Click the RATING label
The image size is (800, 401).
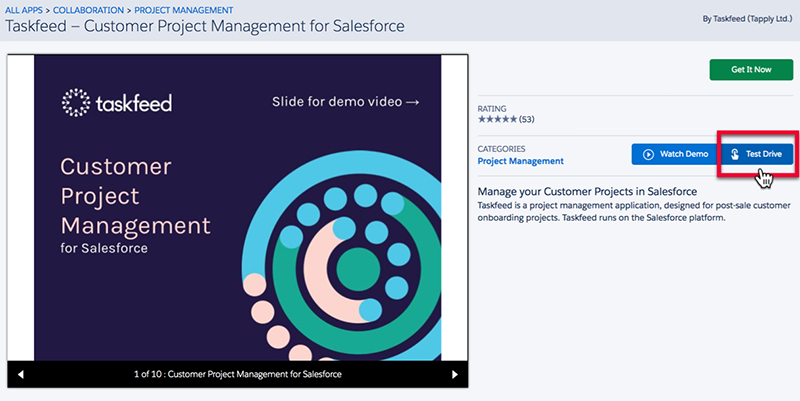[492, 109]
